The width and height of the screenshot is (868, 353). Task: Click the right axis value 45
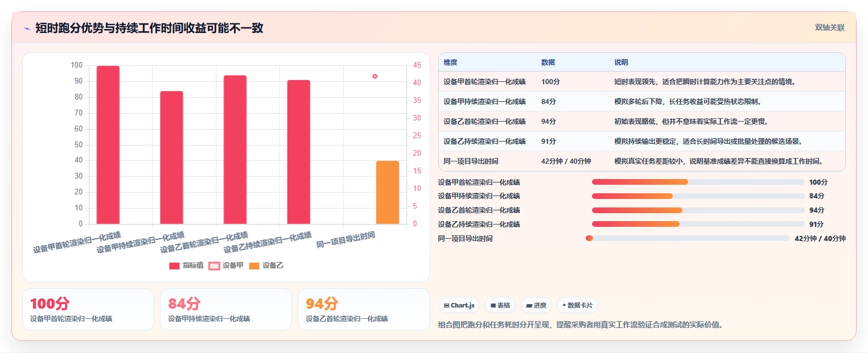click(417, 65)
